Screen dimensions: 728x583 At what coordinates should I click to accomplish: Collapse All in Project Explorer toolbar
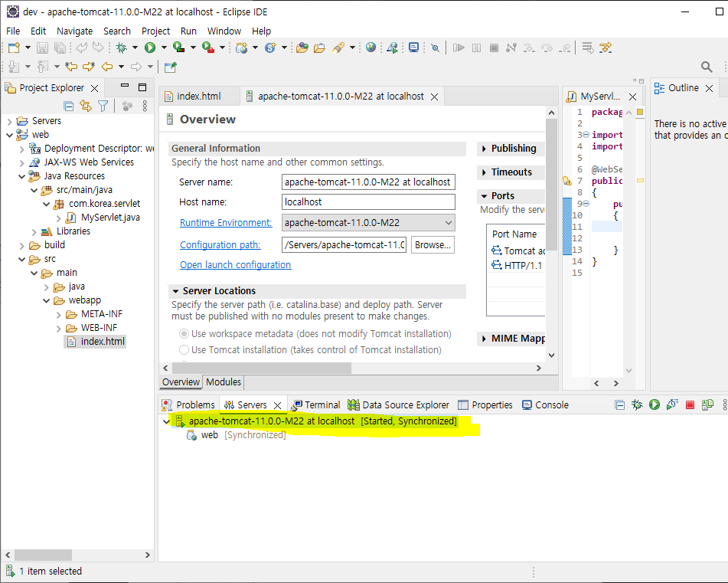coord(69,106)
